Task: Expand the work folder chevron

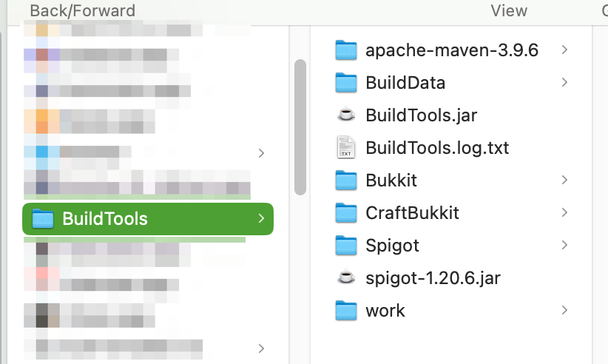Action: [x=564, y=310]
